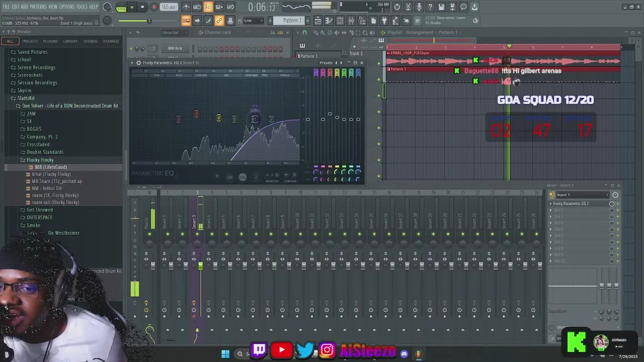Open the TOOLS menu
The width and height of the screenshot is (644, 362).
coord(82,7)
